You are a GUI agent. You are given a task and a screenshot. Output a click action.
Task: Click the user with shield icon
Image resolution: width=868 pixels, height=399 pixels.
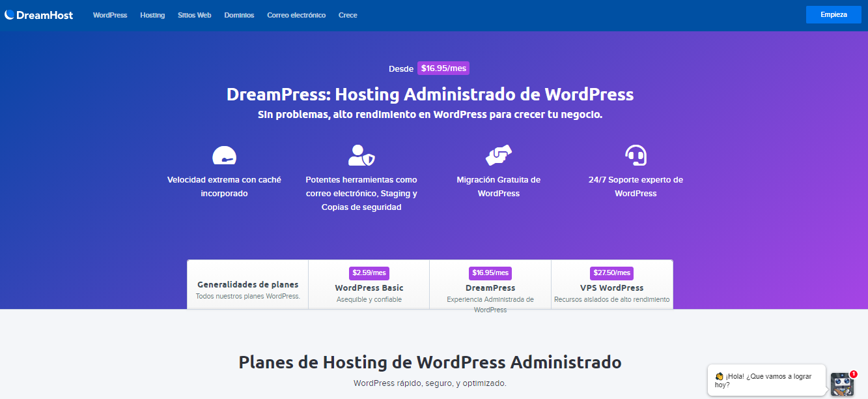coord(361,155)
